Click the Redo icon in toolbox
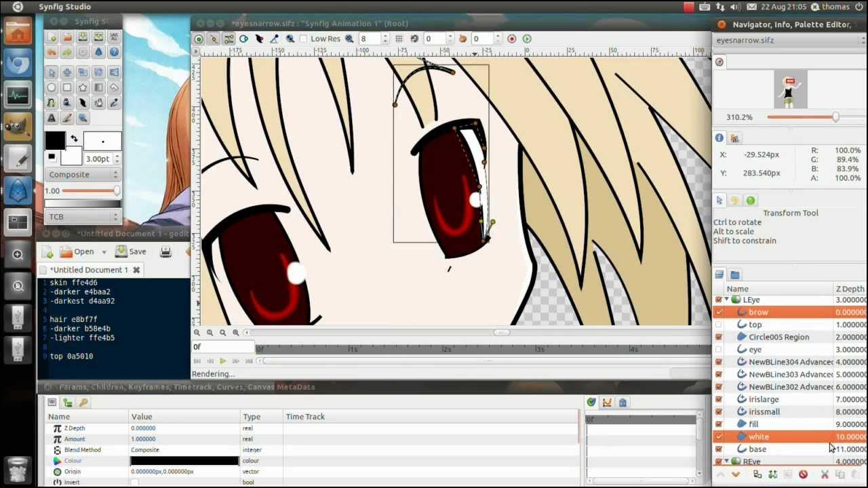The height and width of the screenshot is (488, 868). point(67,52)
